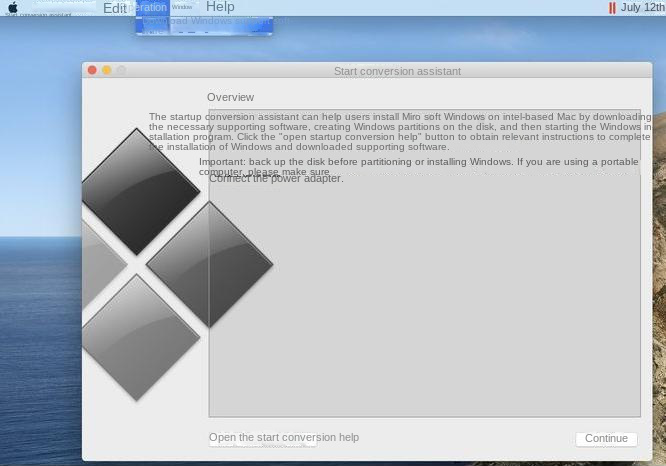The height and width of the screenshot is (466, 666).
Task: Click the July 12th date in menu bar
Action: pos(643,7)
